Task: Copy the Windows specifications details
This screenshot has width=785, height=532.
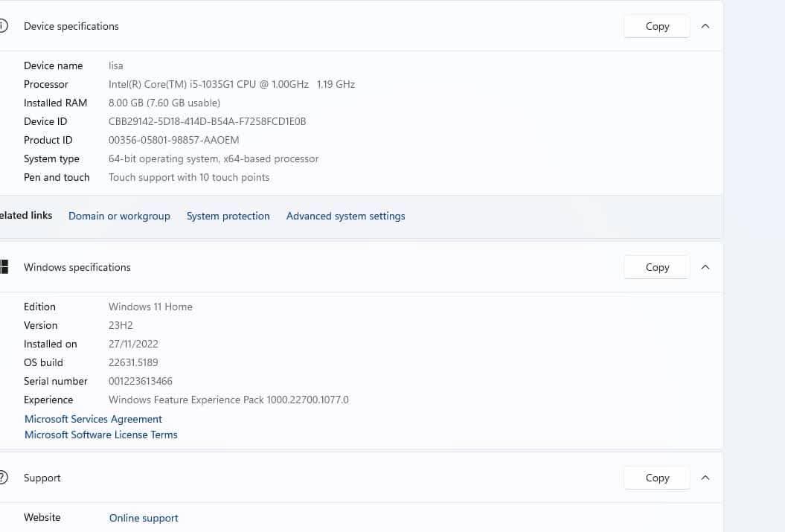Action: 657,267
